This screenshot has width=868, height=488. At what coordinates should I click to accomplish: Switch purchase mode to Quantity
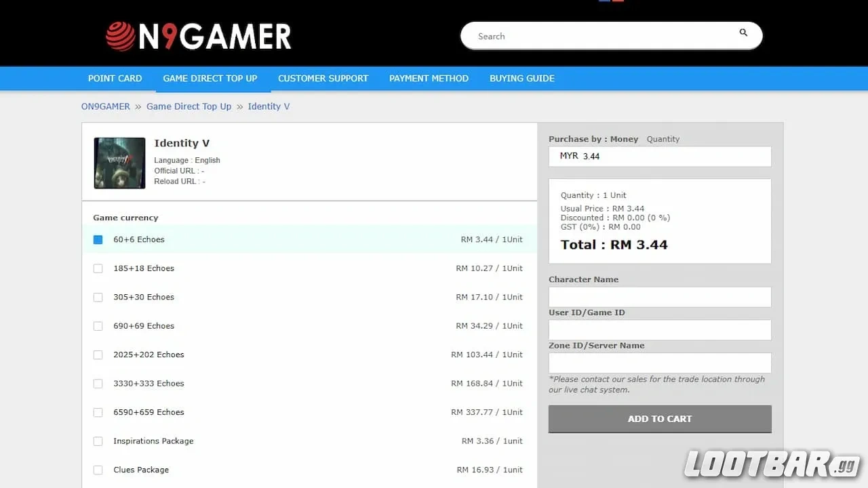663,139
